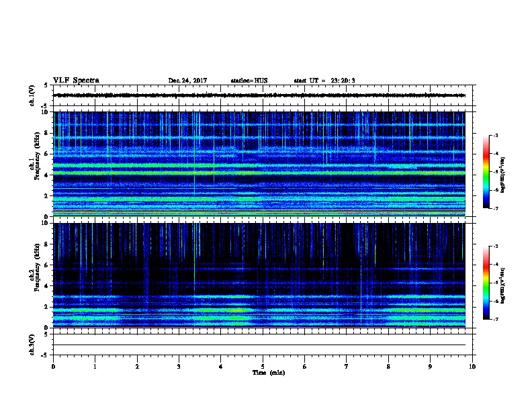
Task: Click time axis tick label "6"
Action: pyautogui.click(x=305, y=367)
